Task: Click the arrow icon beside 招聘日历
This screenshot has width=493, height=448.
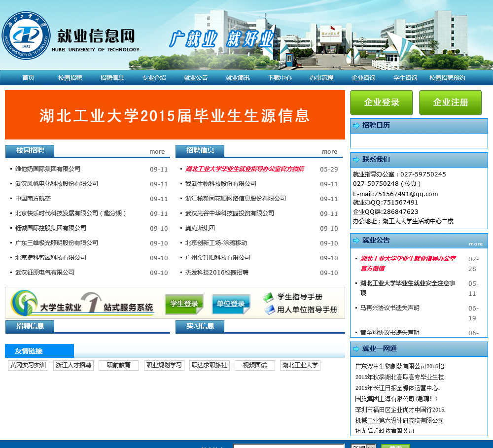Action: [356, 126]
